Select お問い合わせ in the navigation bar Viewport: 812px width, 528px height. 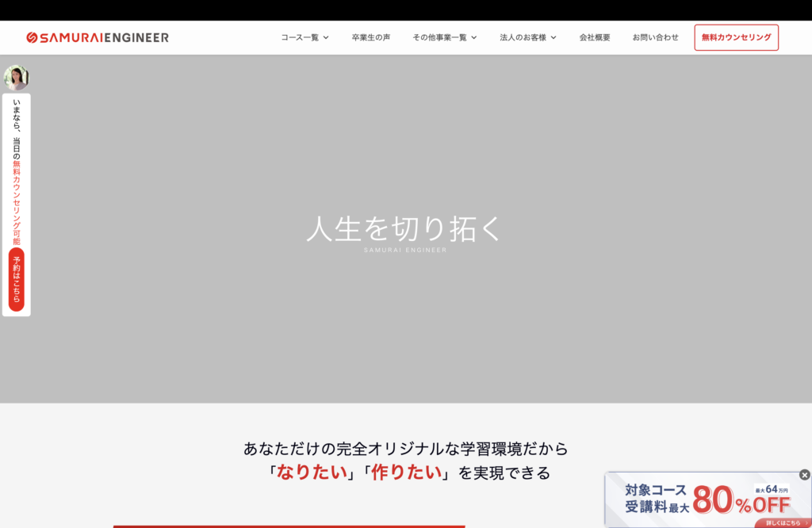pos(655,37)
